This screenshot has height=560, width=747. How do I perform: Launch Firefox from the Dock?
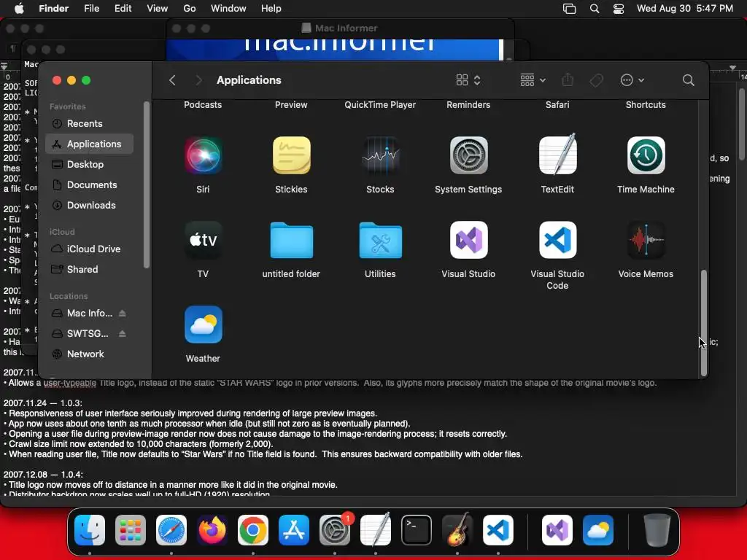[212, 530]
